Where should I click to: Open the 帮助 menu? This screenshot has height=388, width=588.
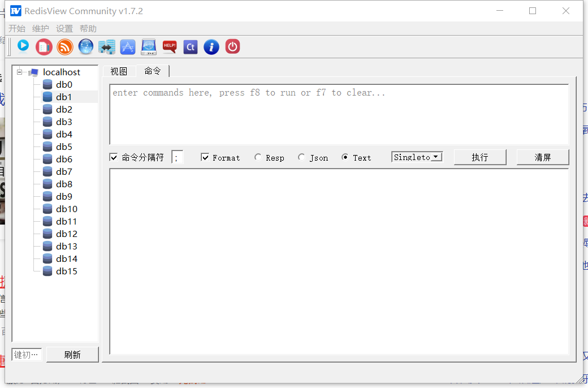pyautogui.click(x=88, y=28)
